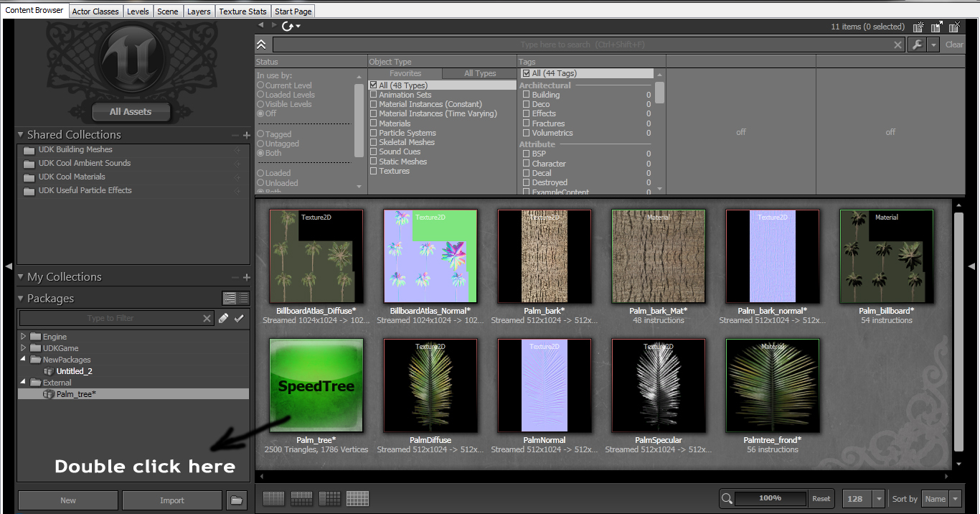980x514 pixels.
Task: Click the middle window layout icon at top right
Action: click(936, 27)
